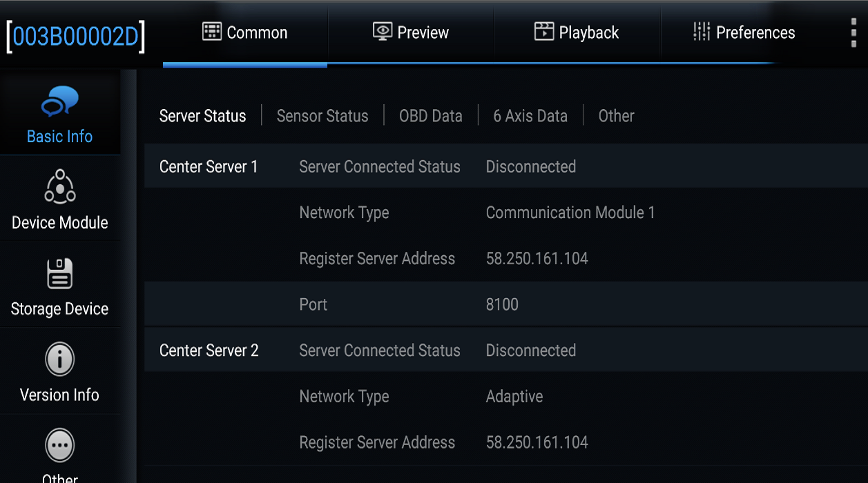Click the Basic Info chat bubble icon

(60, 102)
